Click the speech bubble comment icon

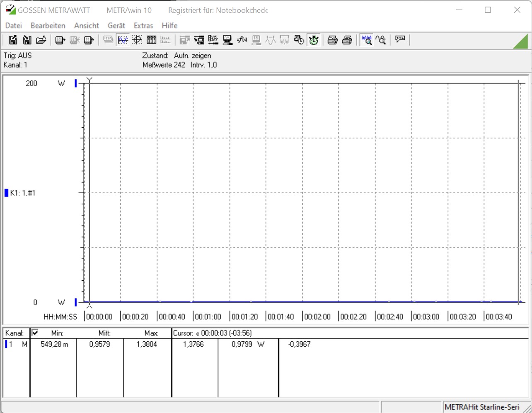click(x=400, y=40)
